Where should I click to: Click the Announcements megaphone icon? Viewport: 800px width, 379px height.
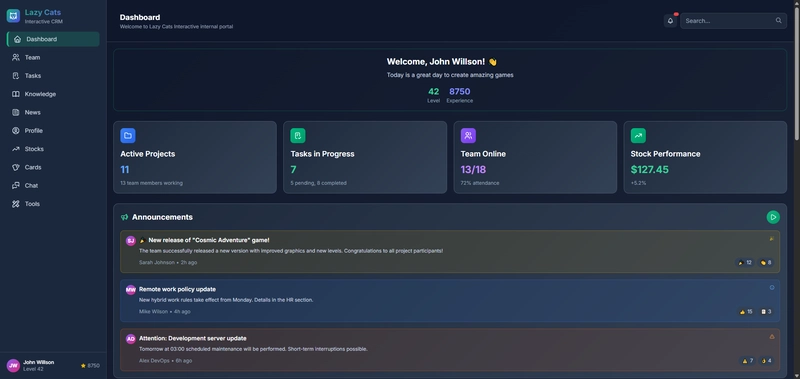(x=124, y=217)
